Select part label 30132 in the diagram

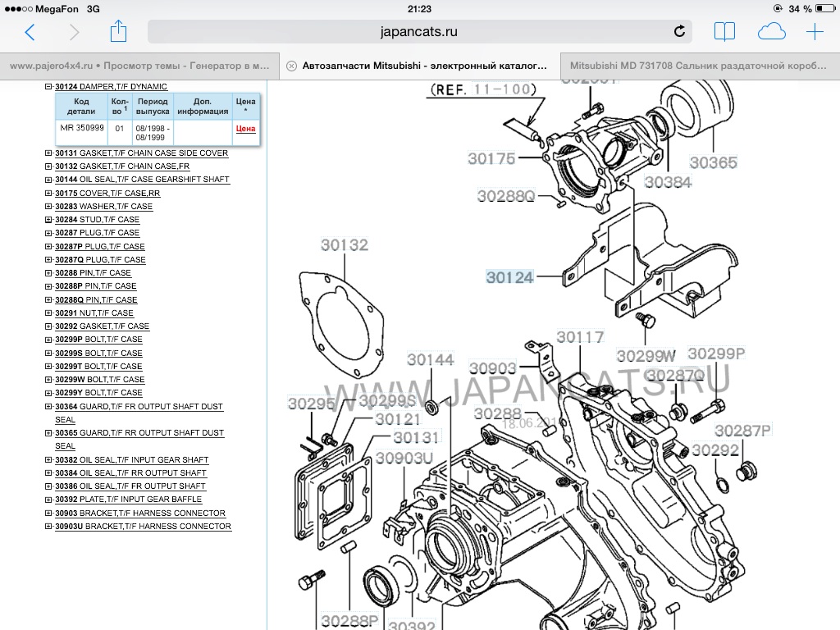tap(344, 245)
